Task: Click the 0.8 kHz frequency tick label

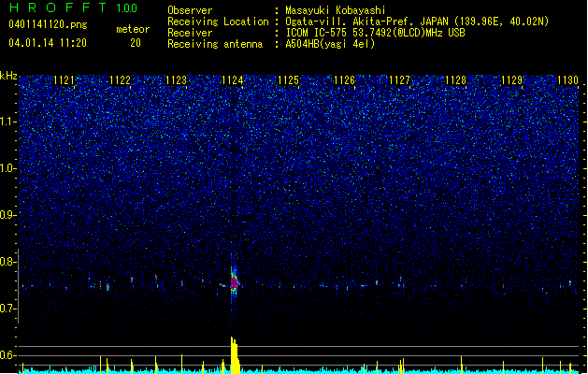Action: click(x=7, y=262)
